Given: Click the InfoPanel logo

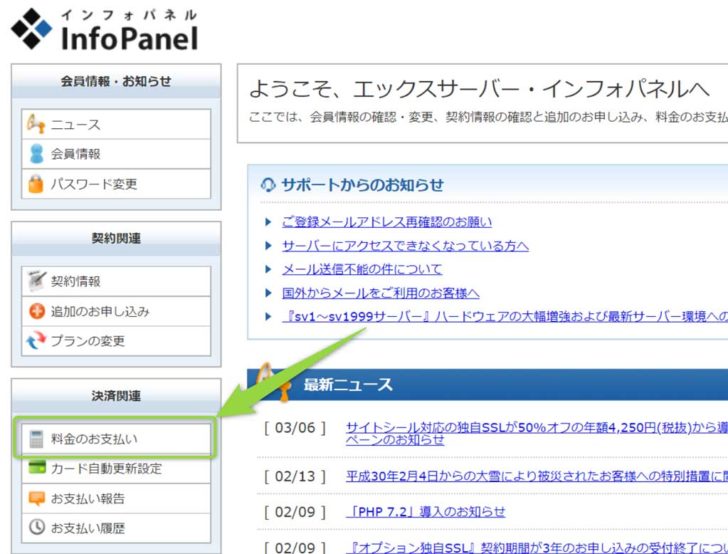Looking at the screenshot, I should tap(104, 30).
